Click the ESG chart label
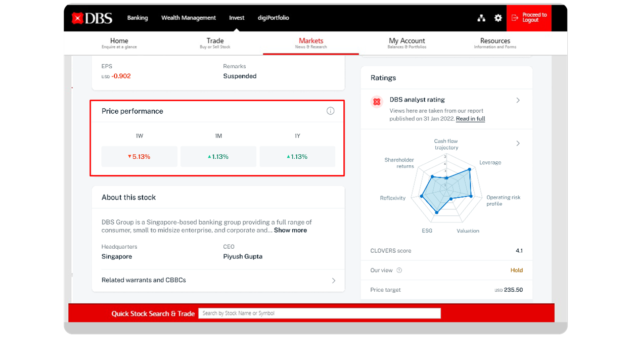Screen dimensions: 632x364 click(427, 231)
